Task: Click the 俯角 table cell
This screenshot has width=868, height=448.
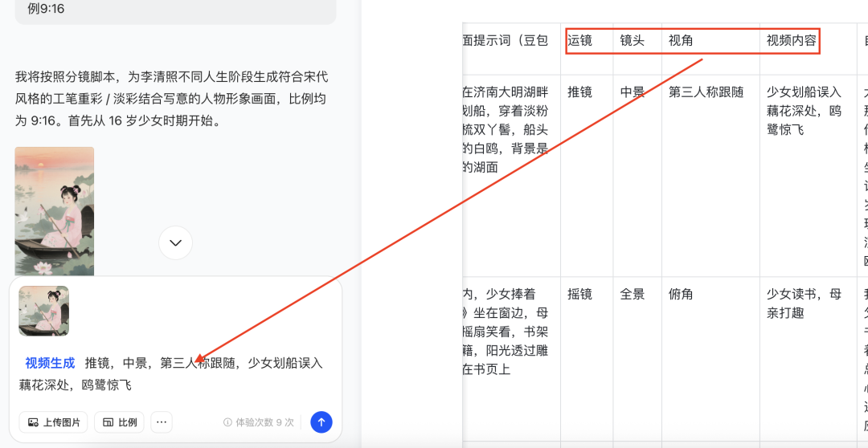Action: [x=710, y=359]
